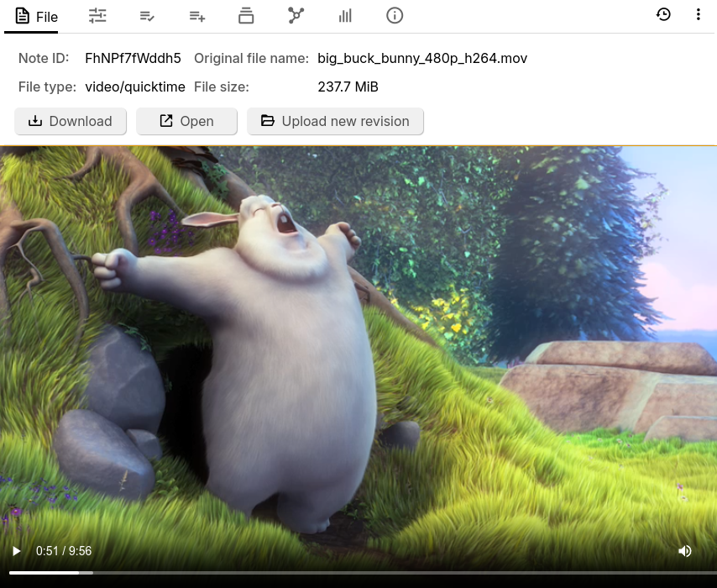The image size is (717, 588).
Task: View the Note Paths graph icon
Action: point(296,15)
